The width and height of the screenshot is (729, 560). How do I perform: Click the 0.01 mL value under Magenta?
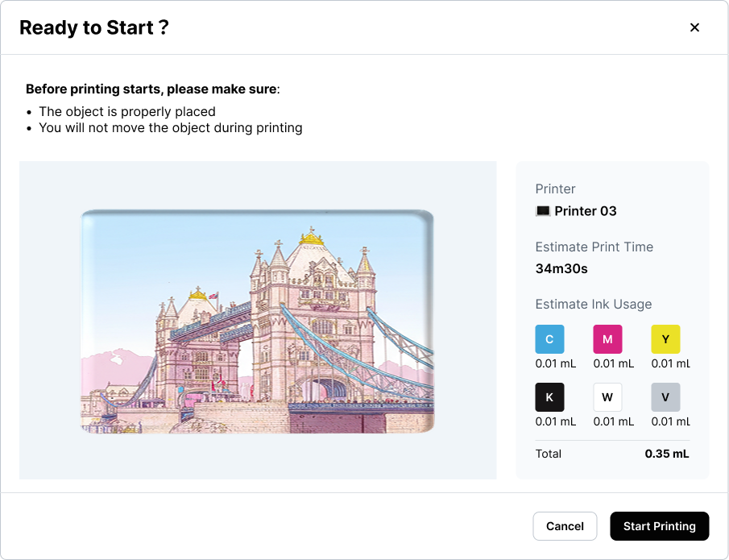[x=613, y=363]
